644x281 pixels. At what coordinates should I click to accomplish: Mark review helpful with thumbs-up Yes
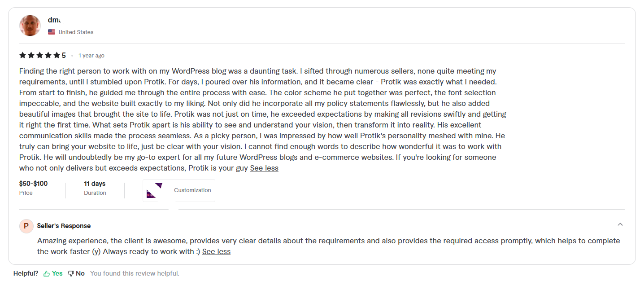click(53, 273)
